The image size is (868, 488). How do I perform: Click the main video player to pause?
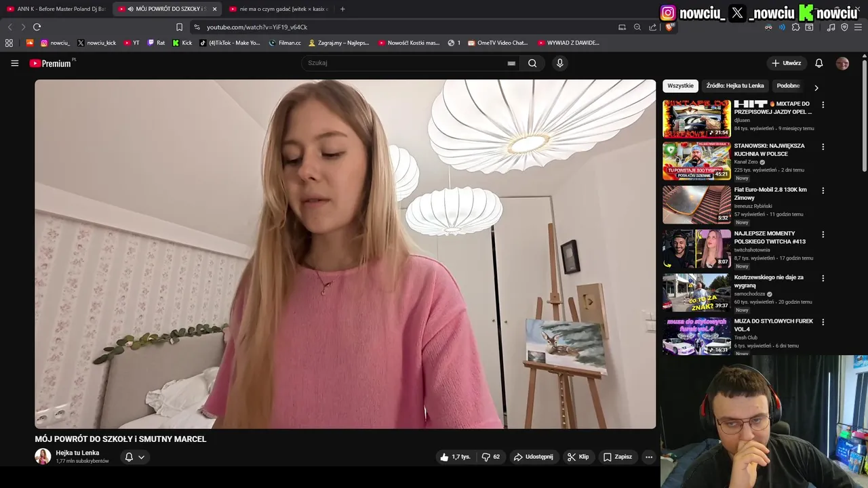point(345,254)
